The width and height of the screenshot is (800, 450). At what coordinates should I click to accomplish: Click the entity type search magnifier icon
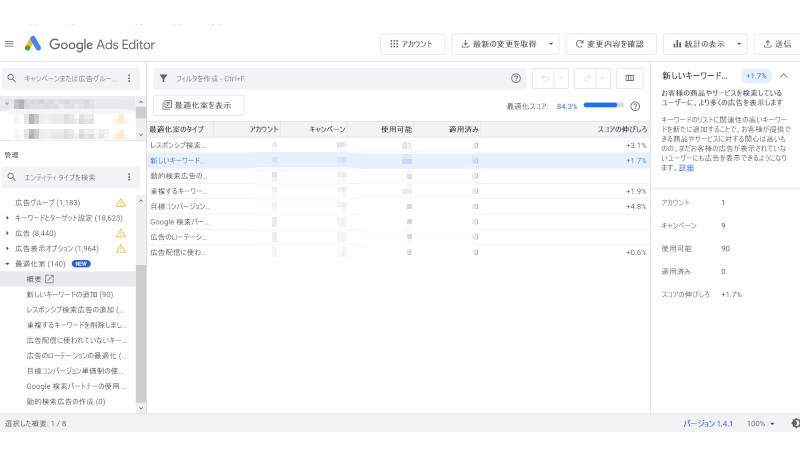point(12,177)
